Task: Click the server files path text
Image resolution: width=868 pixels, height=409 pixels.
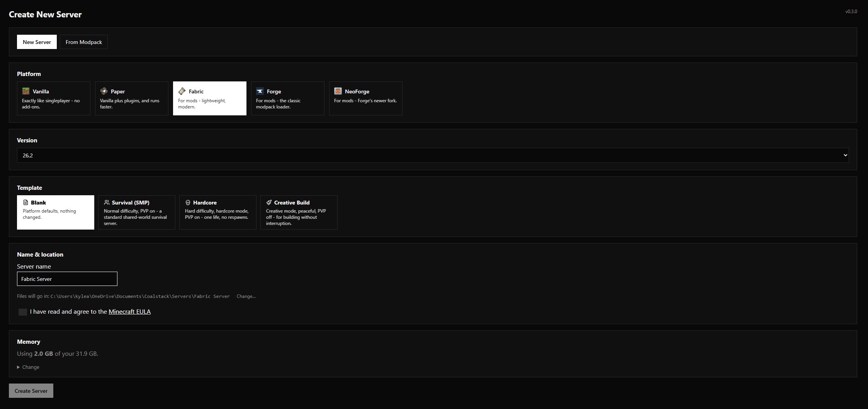Action: (140, 296)
